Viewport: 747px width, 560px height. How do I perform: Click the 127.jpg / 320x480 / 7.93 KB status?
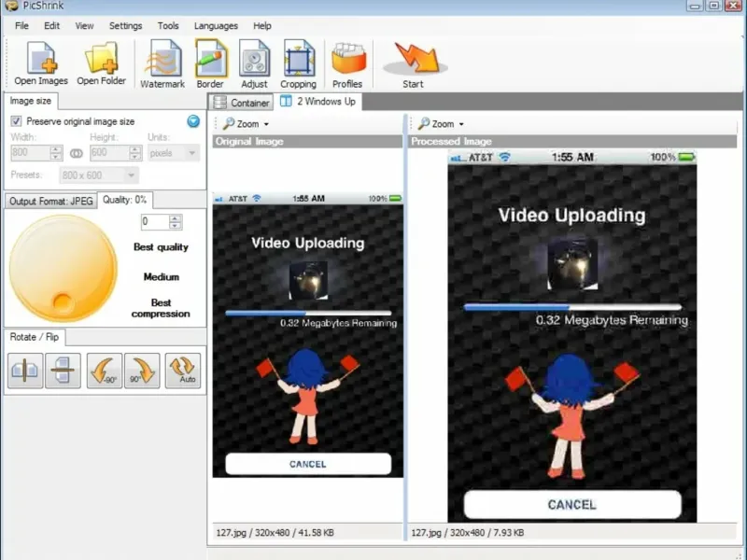[x=468, y=532]
